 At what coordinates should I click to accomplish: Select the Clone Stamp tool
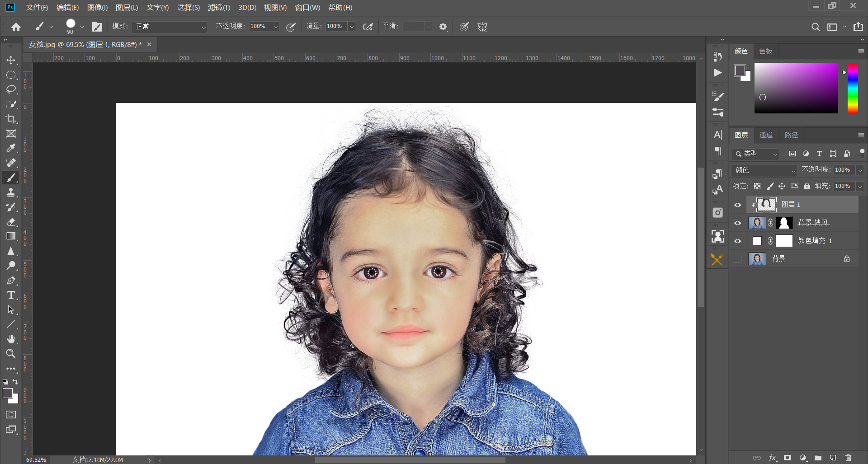(x=11, y=192)
